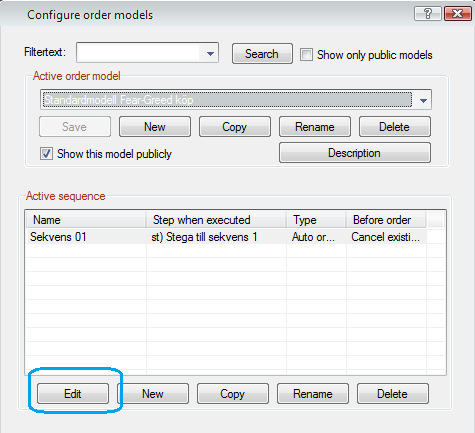475x433 pixels.
Task: Rename the active order model
Action: point(315,127)
